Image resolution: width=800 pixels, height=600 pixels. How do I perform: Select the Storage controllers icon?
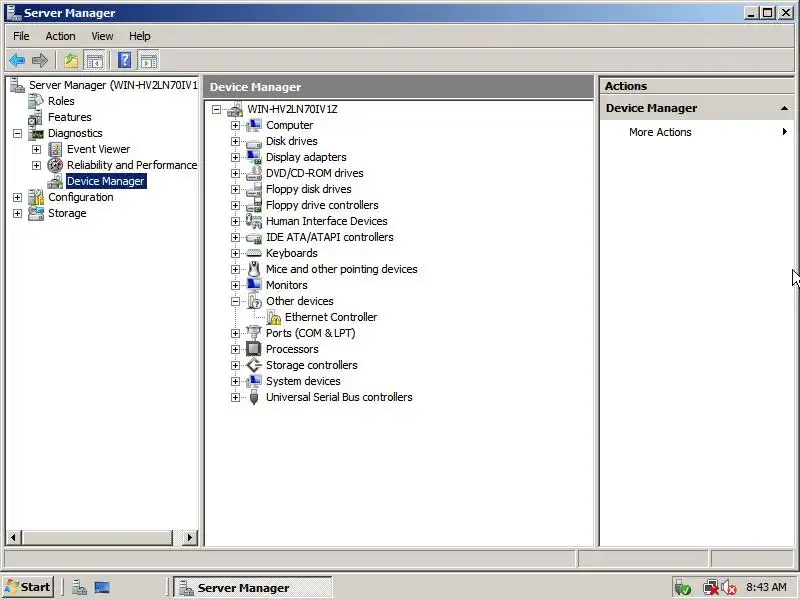[x=254, y=365]
